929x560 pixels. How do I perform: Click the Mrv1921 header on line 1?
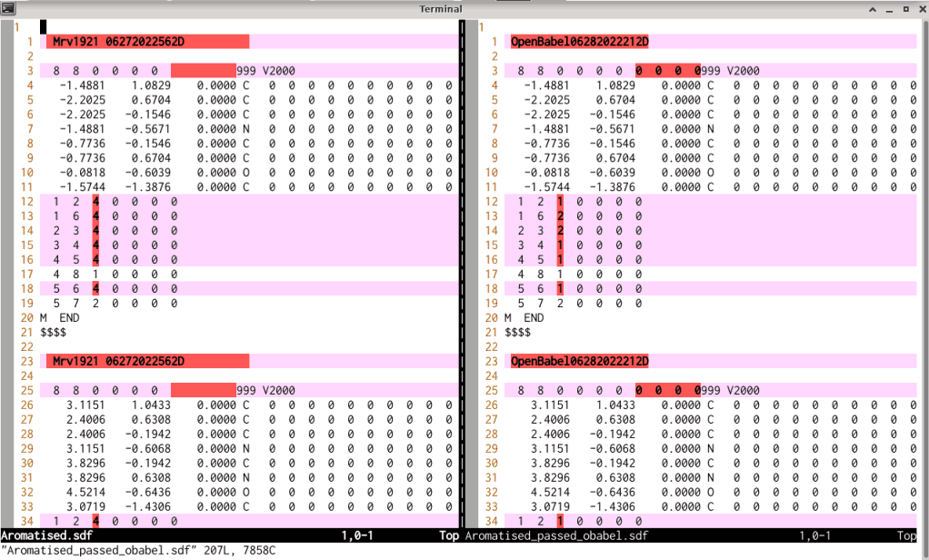pyautogui.click(x=118, y=42)
